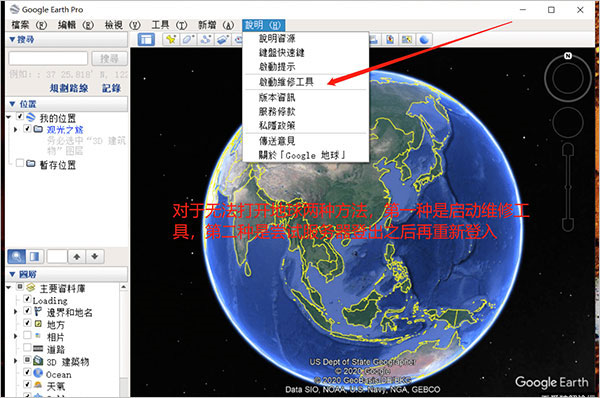Click the north N compass marker
The height and width of the screenshot is (398, 600).
pyautogui.click(x=568, y=56)
